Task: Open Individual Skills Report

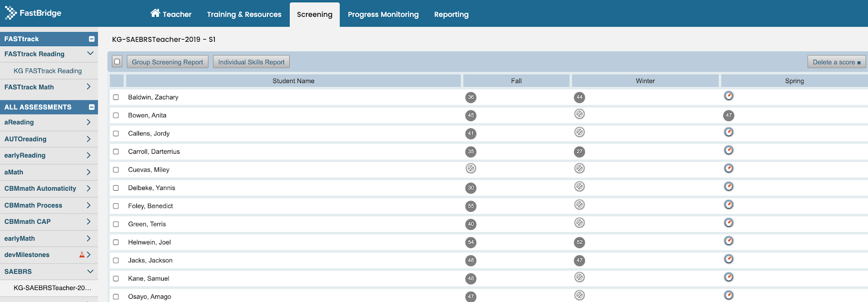Action: [x=251, y=62]
